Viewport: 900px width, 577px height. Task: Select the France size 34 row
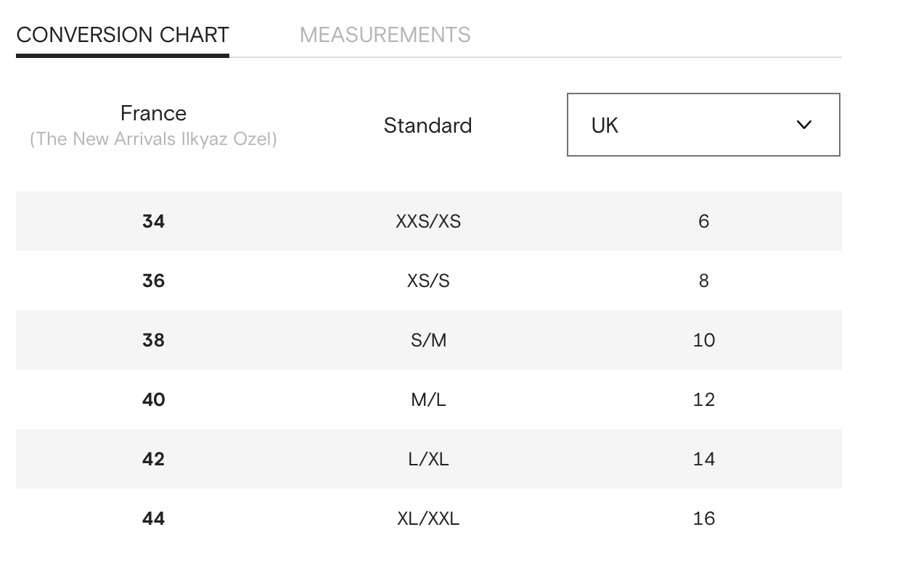(153, 221)
